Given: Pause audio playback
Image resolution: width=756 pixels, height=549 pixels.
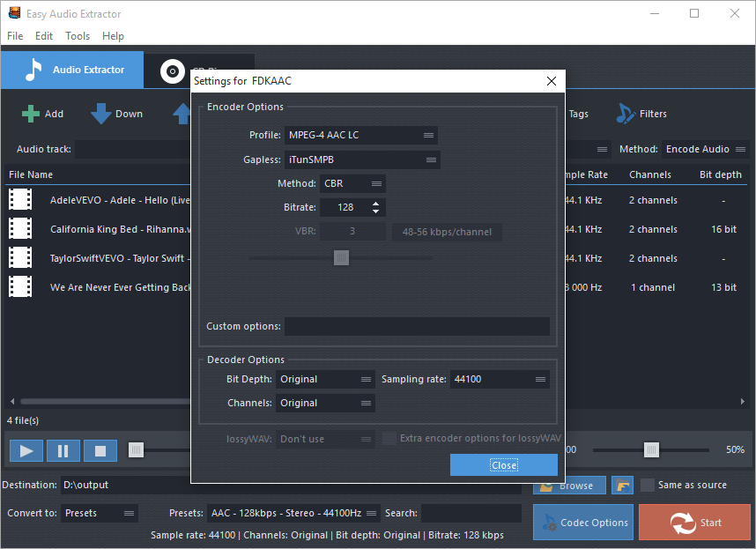Looking at the screenshot, I should tap(63, 450).
